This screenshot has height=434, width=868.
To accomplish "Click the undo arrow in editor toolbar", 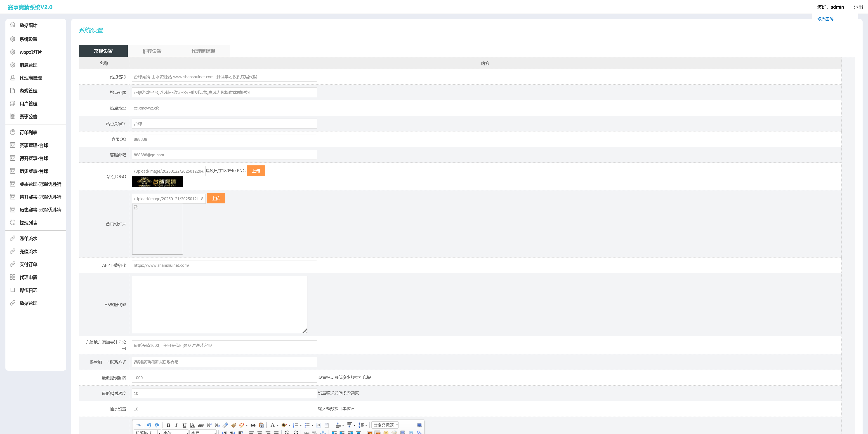I will tap(149, 425).
